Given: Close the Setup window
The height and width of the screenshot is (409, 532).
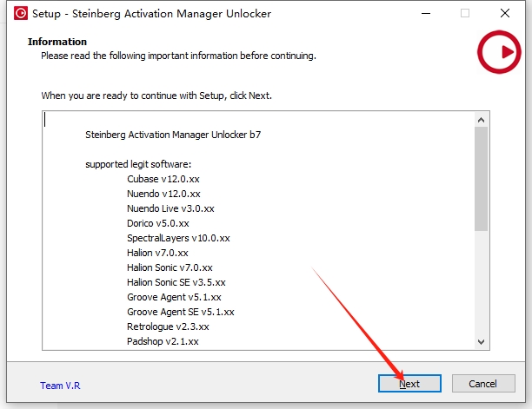Looking at the screenshot, I should pos(505,14).
